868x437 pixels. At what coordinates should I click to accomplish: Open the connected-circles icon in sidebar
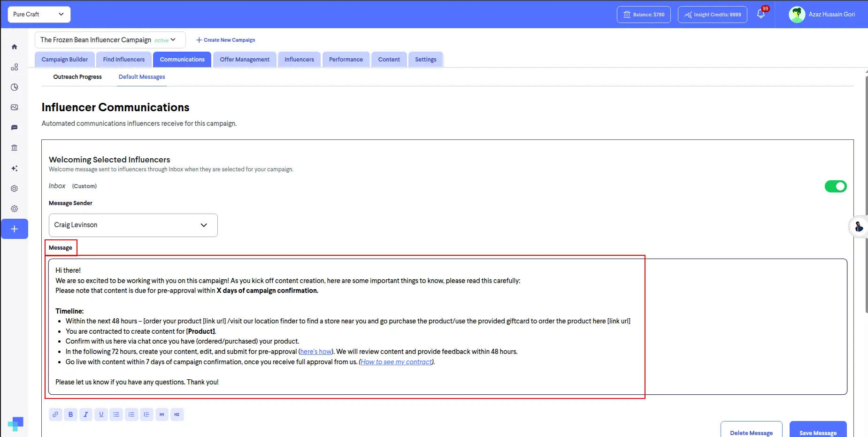14,67
